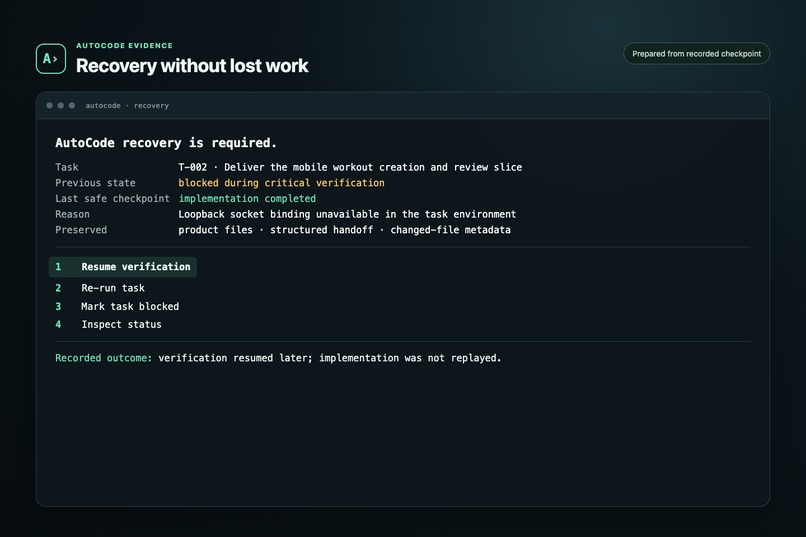Click the preserved product files line
This screenshot has height=537, width=806.
click(344, 230)
